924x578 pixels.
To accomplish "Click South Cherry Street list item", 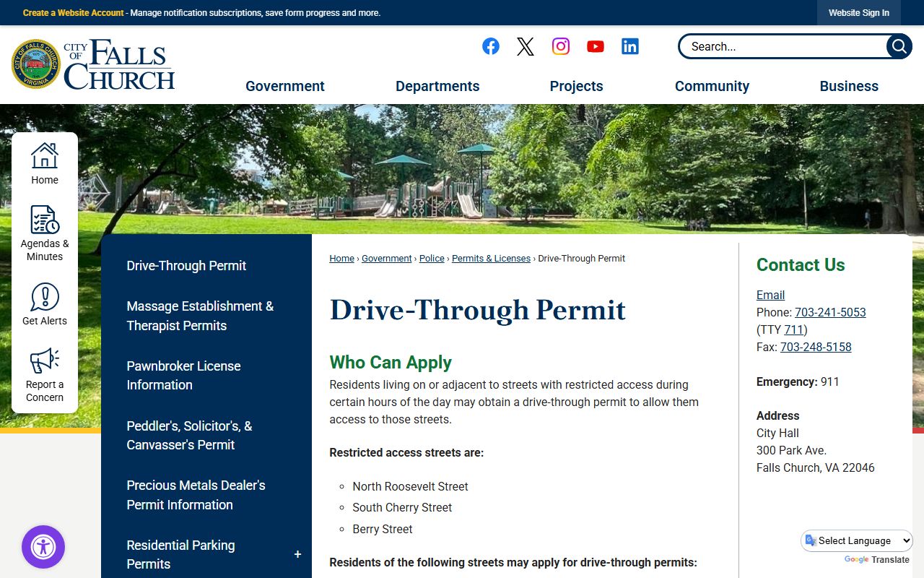I will click(x=402, y=507).
